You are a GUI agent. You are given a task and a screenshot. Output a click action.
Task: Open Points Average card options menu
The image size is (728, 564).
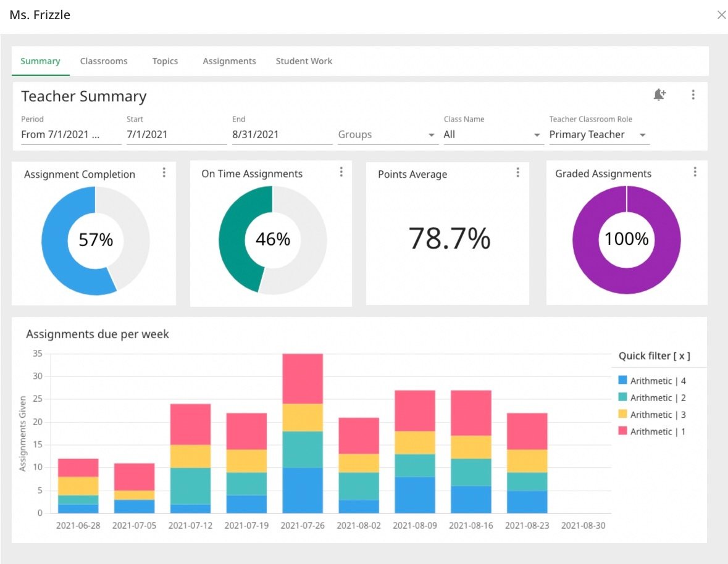517,173
